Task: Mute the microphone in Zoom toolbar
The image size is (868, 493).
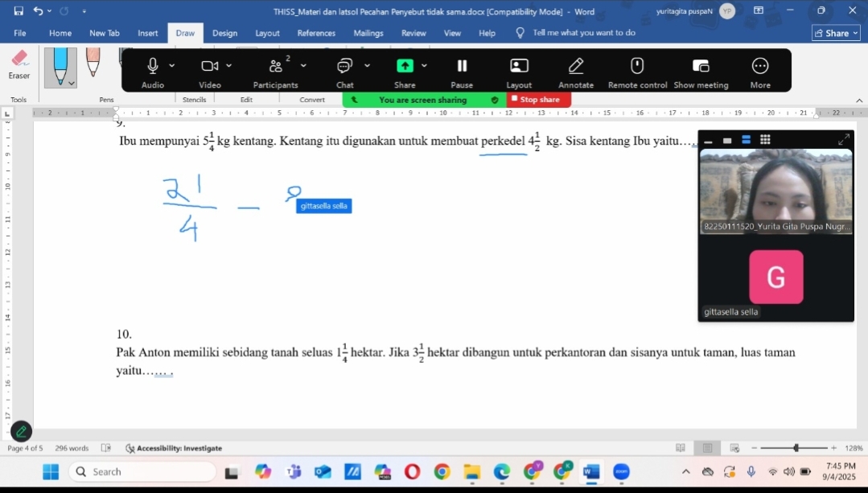Action: [152, 66]
